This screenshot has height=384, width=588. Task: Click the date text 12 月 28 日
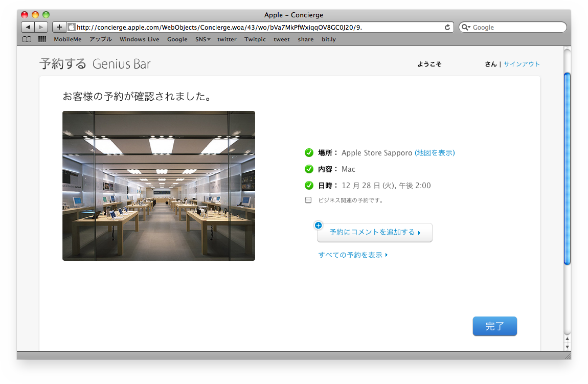(361, 186)
